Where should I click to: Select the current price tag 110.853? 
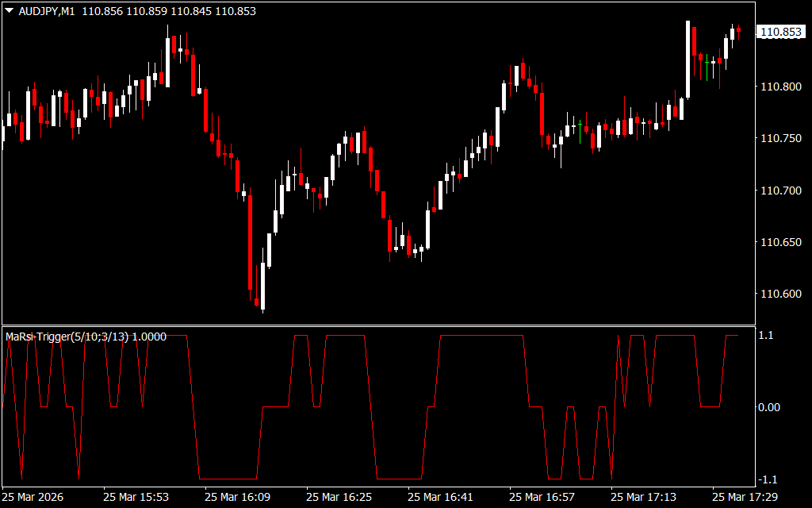(780, 33)
